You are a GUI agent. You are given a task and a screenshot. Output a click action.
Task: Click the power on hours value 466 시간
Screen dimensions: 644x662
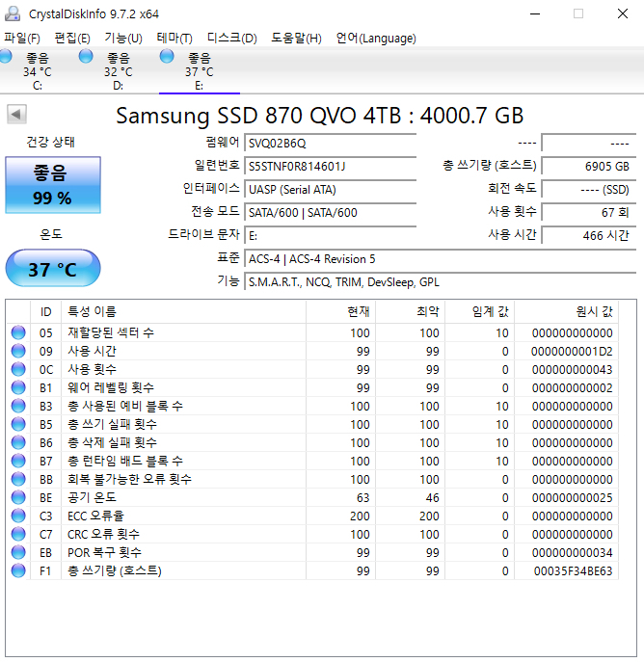589,235
